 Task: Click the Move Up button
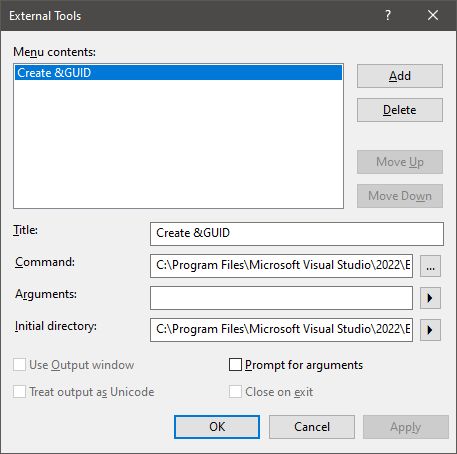click(400, 162)
